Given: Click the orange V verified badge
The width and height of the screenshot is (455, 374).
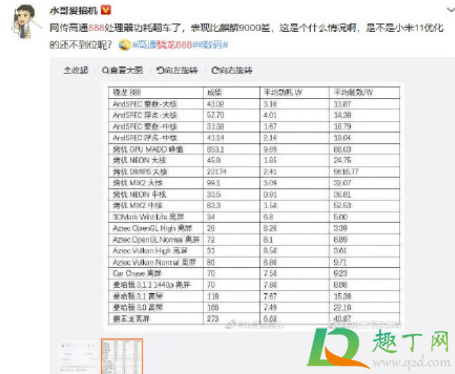Looking at the screenshot, I should 106,11.
